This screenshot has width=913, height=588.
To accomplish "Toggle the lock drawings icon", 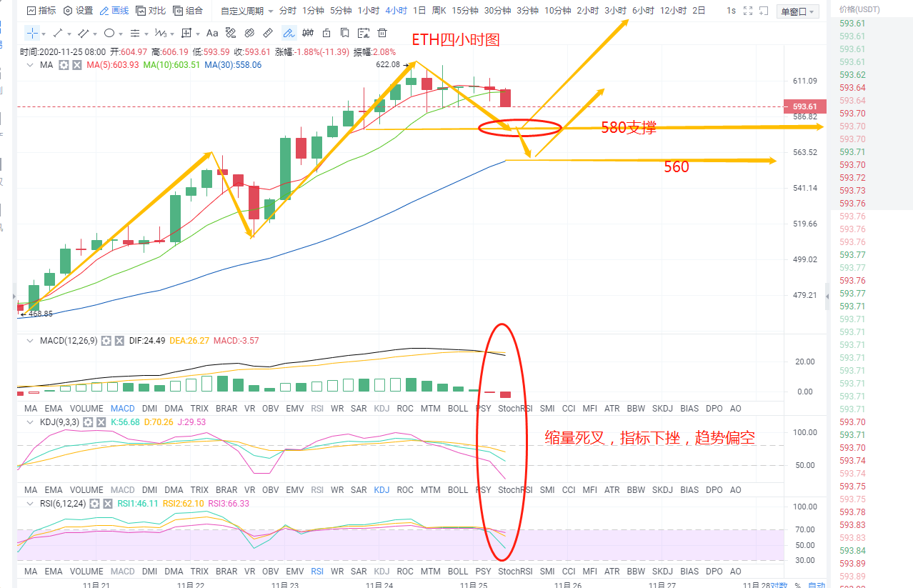I will (326, 33).
